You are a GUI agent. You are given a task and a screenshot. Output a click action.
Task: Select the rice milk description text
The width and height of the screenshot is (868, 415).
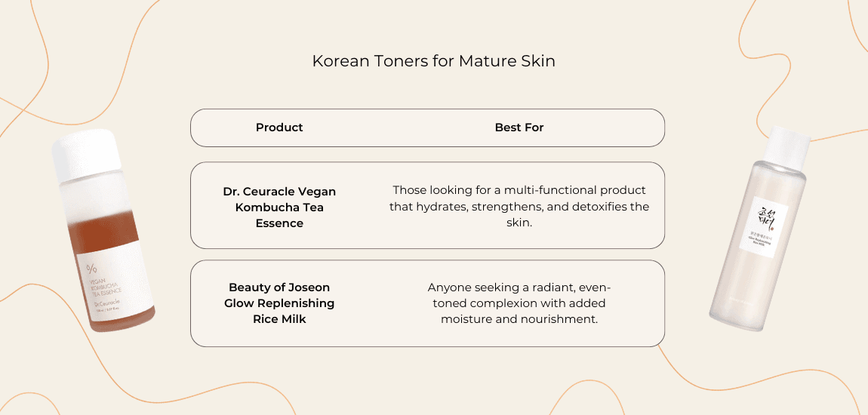519,303
